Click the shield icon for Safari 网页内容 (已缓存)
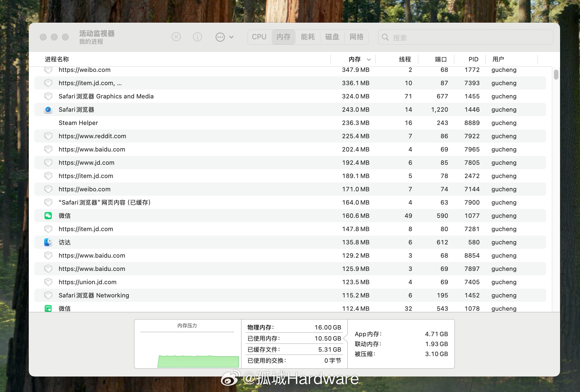Image resolution: width=580 pixels, height=392 pixels. coord(48,202)
